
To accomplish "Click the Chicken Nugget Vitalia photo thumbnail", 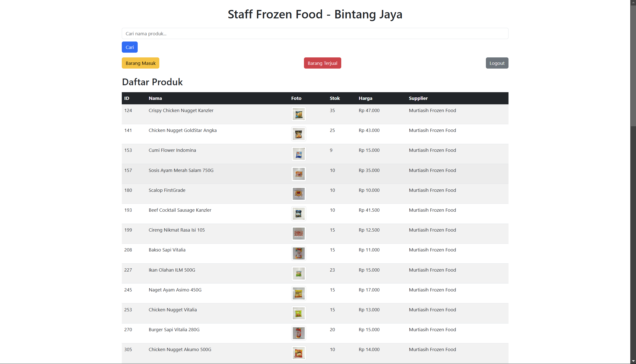I will tap(298, 313).
